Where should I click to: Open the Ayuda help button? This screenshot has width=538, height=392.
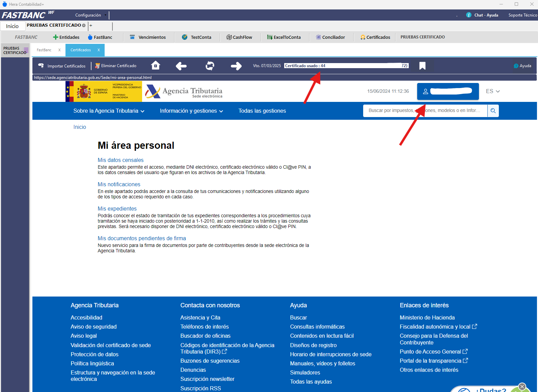point(522,66)
